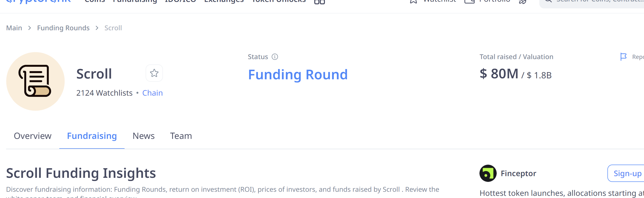Click the Status info icon

click(275, 57)
